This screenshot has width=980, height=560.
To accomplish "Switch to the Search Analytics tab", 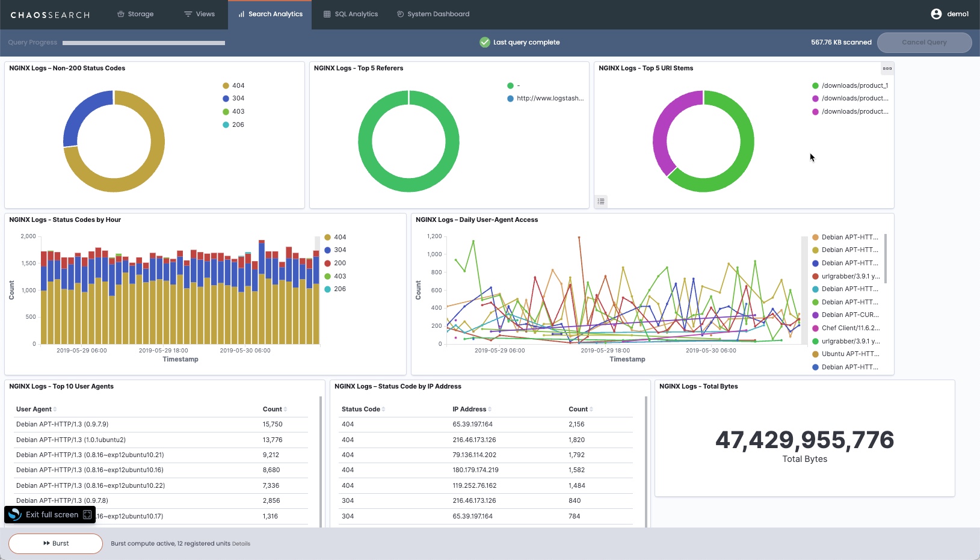I will [270, 14].
